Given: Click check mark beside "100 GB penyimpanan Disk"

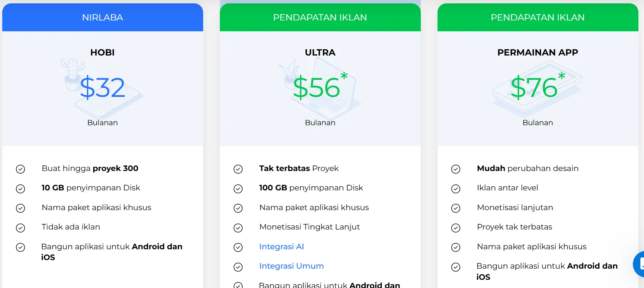Looking at the screenshot, I should point(238,189).
